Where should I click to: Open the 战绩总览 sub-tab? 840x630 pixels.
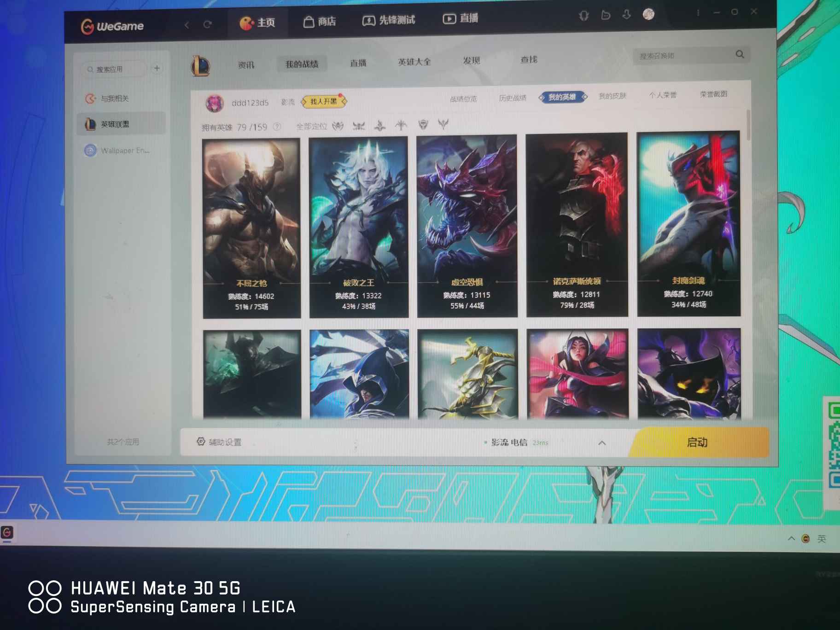pos(463,99)
